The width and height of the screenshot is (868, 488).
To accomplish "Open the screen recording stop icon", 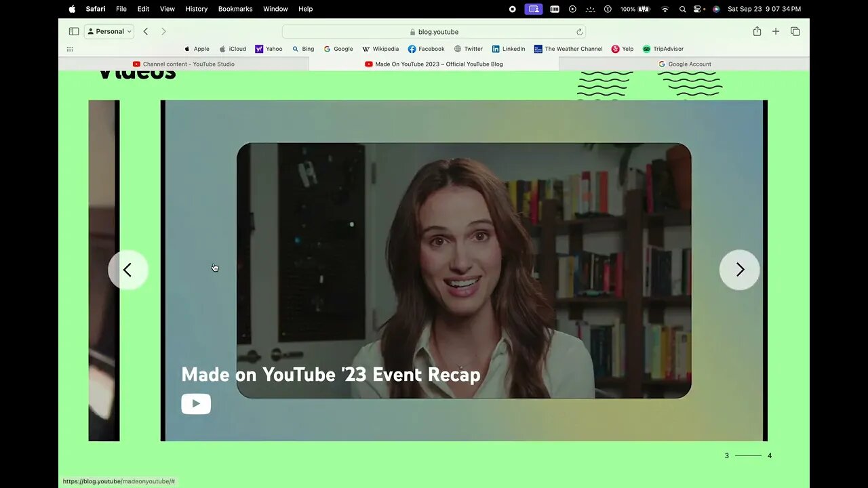I will click(x=512, y=9).
